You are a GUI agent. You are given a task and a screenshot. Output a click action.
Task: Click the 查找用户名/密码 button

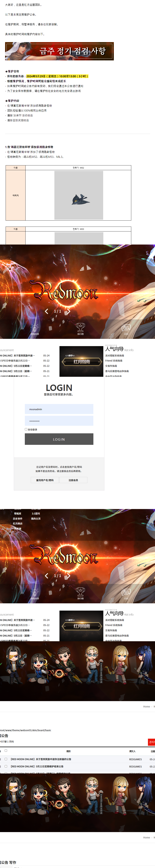click(x=45, y=480)
